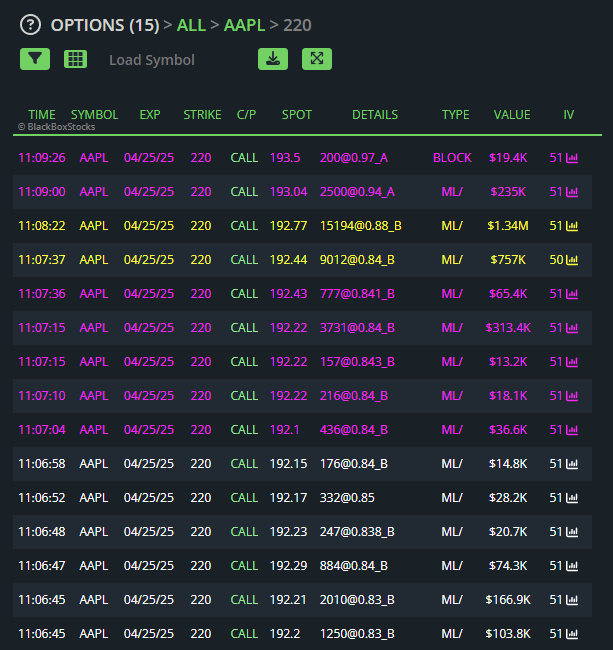Image resolution: width=613 pixels, height=650 pixels.
Task: Select the OPTIONS (15) heading
Action: click(105, 25)
